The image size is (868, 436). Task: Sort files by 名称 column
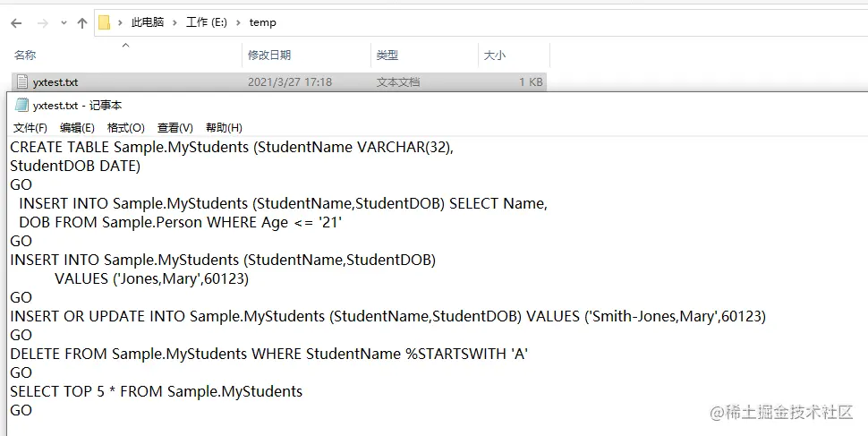pyautogui.click(x=25, y=55)
